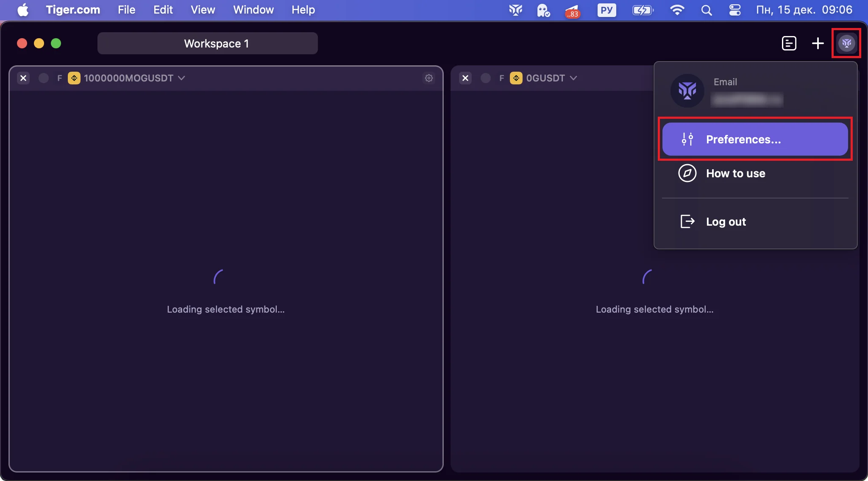Toggle the round indicator in 0GUSDT panel
The height and width of the screenshot is (481, 868).
(x=486, y=78)
